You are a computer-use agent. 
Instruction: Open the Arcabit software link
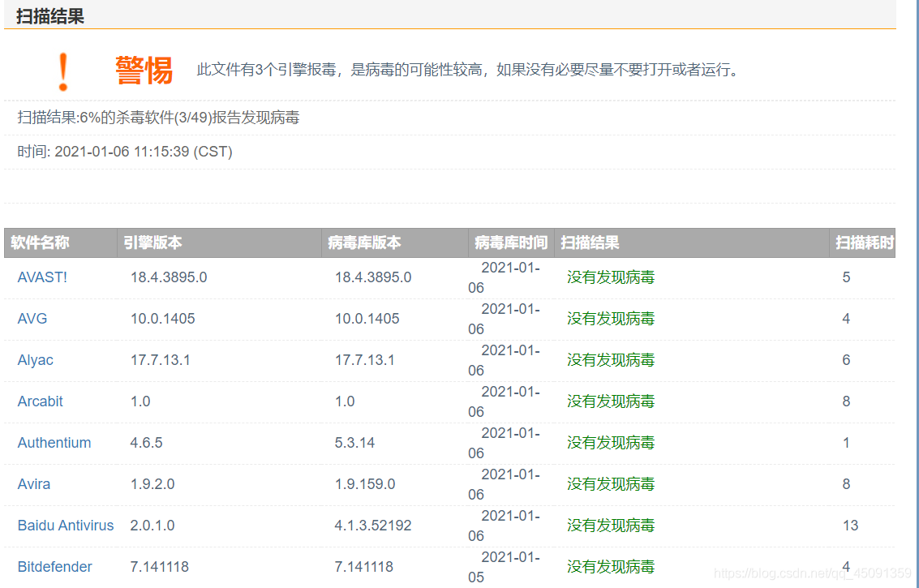(x=40, y=401)
